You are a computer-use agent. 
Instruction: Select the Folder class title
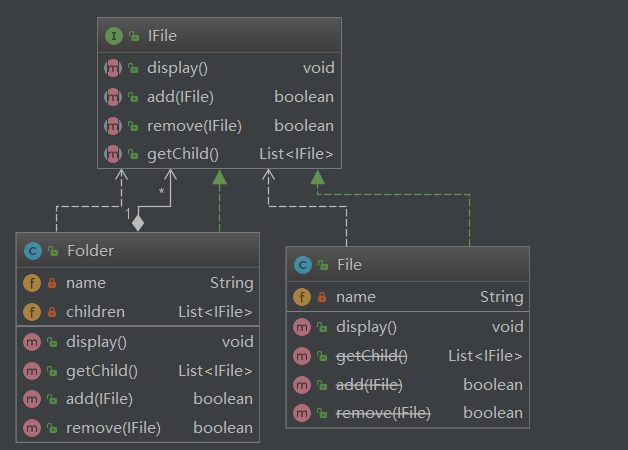point(90,251)
